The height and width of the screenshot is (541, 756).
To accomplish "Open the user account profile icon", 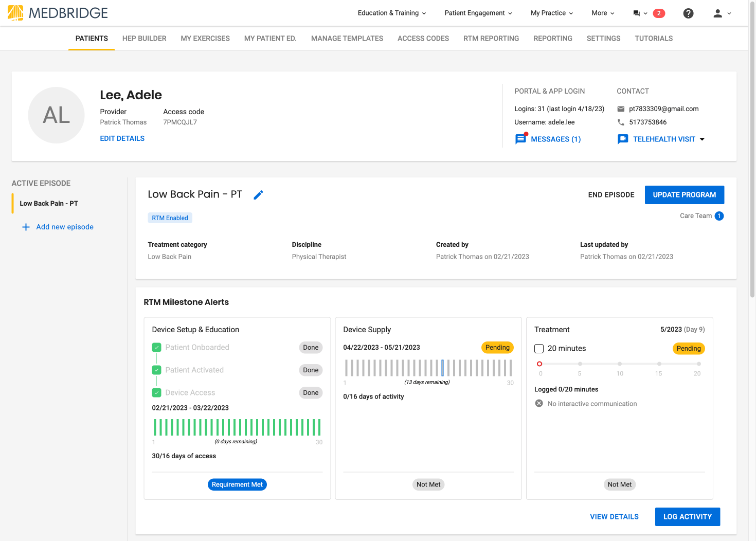I will [717, 13].
